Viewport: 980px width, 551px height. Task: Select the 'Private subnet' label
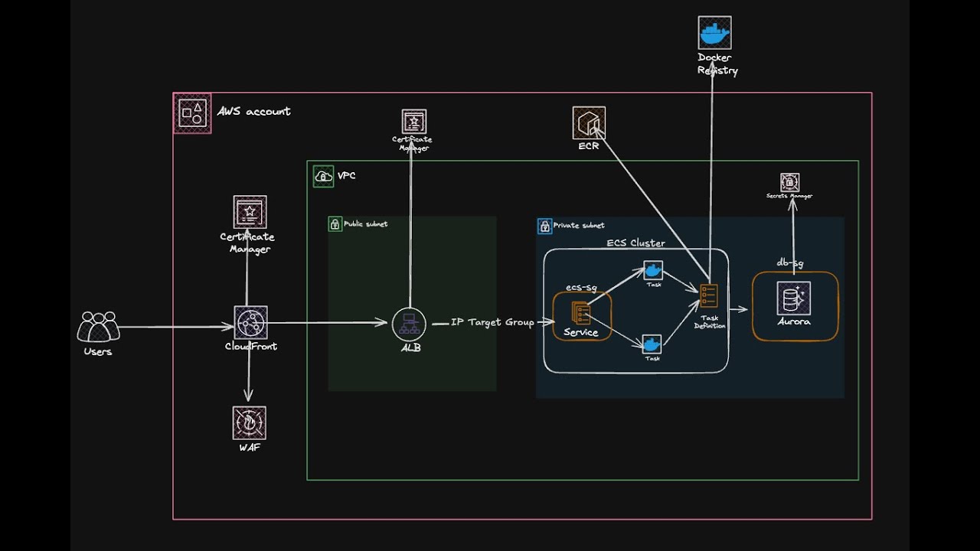[579, 226]
